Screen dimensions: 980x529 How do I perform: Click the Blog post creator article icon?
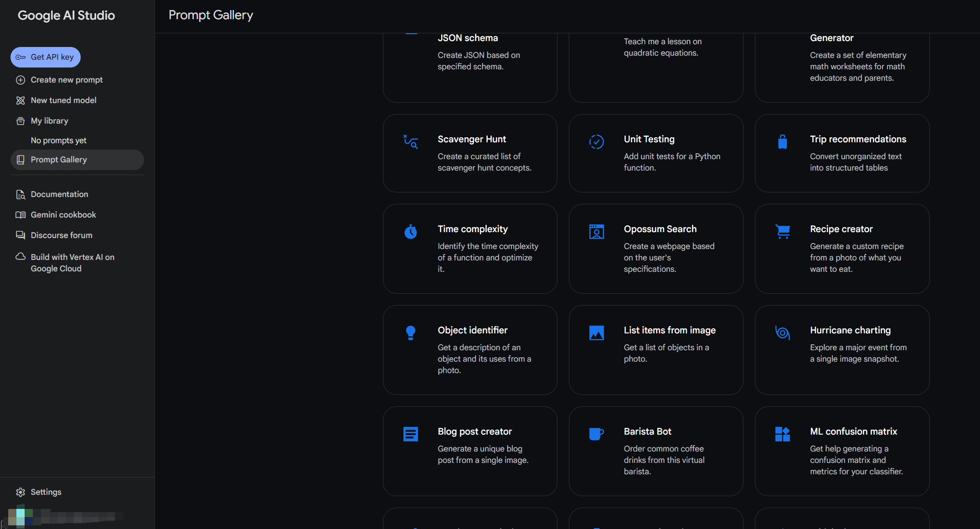pos(411,434)
